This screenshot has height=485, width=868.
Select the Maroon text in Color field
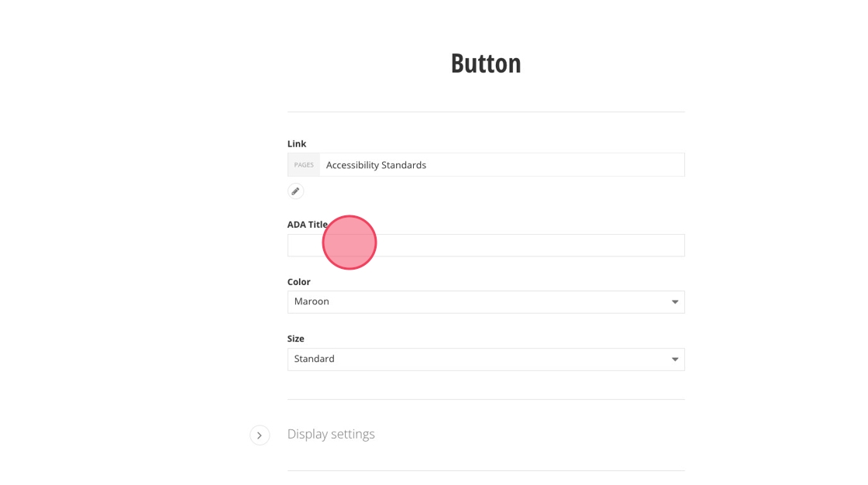click(x=312, y=301)
